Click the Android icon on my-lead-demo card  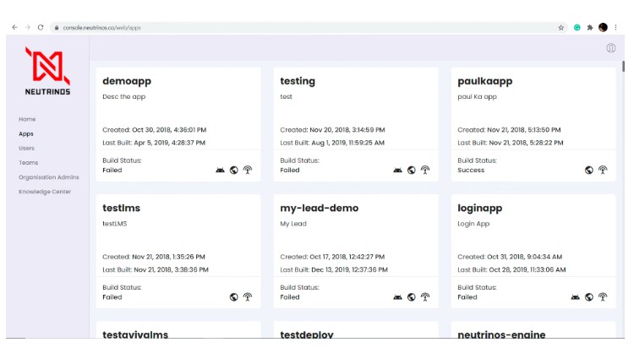tap(398, 297)
